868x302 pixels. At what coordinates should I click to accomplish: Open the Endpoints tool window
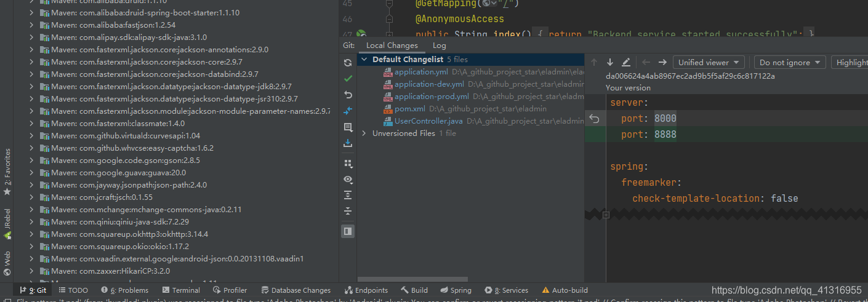coord(366,290)
